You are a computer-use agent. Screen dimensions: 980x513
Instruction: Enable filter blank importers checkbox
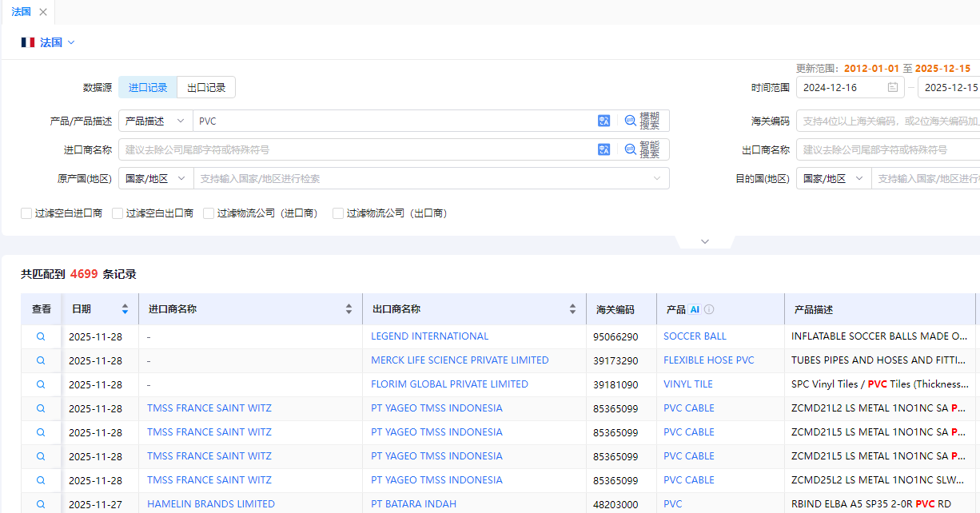(x=27, y=213)
